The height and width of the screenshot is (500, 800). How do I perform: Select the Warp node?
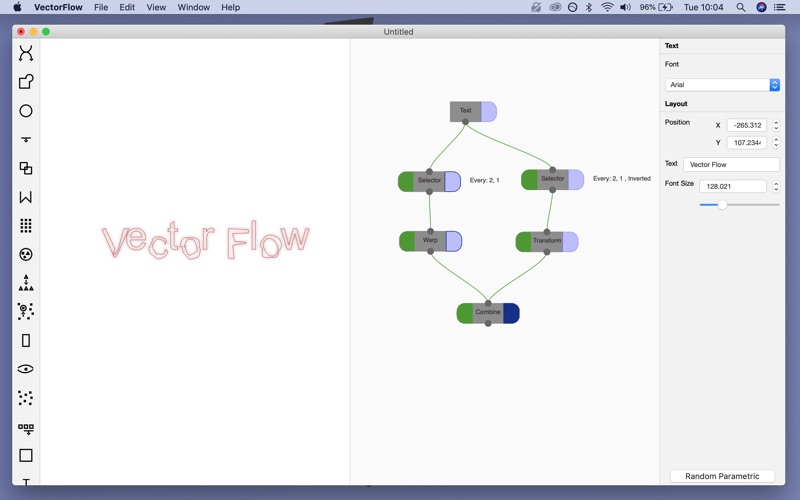point(430,241)
